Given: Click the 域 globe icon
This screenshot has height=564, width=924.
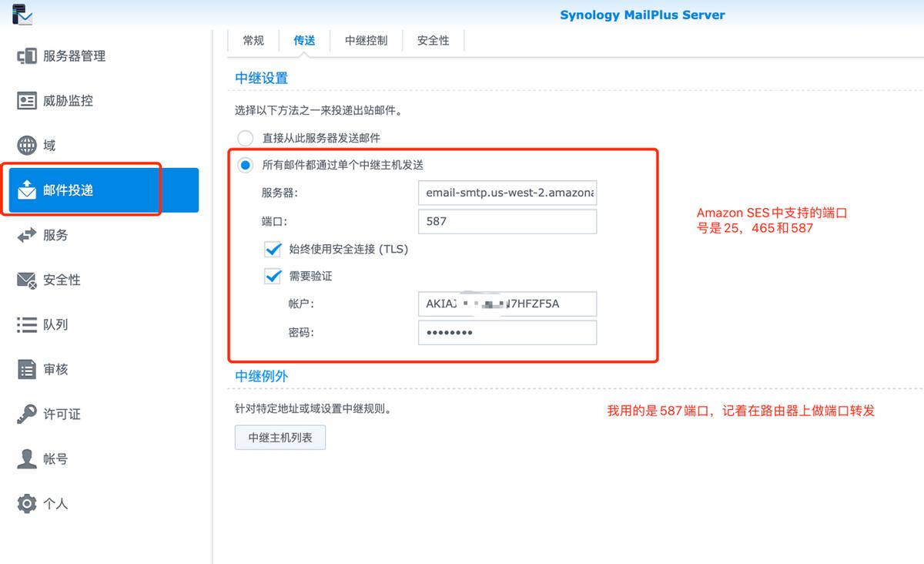Looking at the screenshot, I should click(x=27, y=146).
